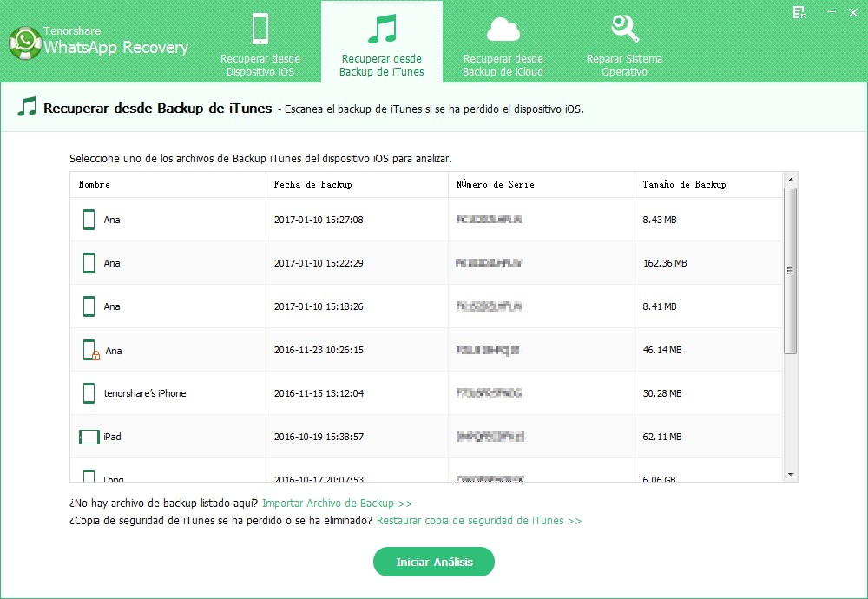Click the scrollbar up arrow
This screenshot has height=599, width=868.
[791, 180]
